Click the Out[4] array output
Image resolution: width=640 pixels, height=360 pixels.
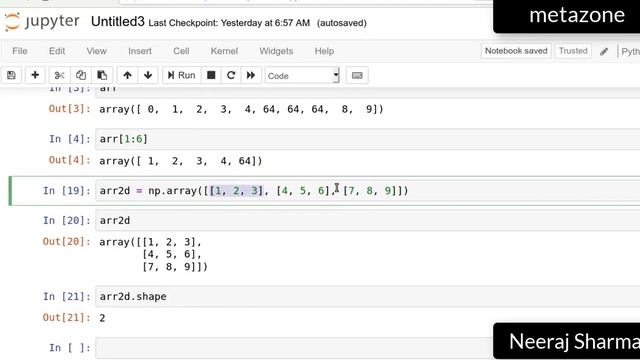181,161
